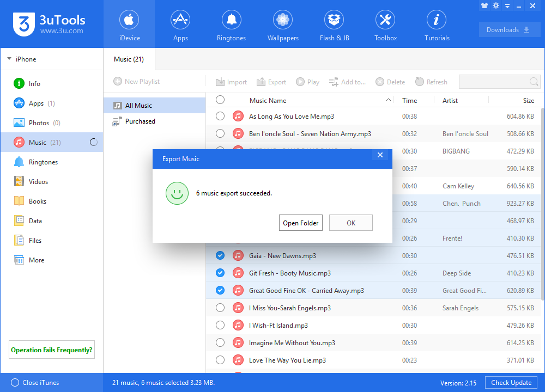Open the Flash & JB section
The width and height of the screenshot is (545, 392).
click(x=334, y=24)
